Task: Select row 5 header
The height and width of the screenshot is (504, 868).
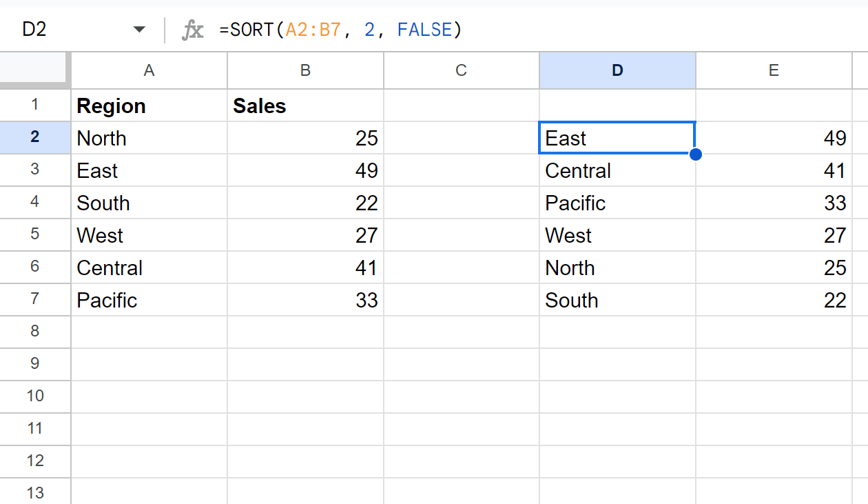Action: 35,235
